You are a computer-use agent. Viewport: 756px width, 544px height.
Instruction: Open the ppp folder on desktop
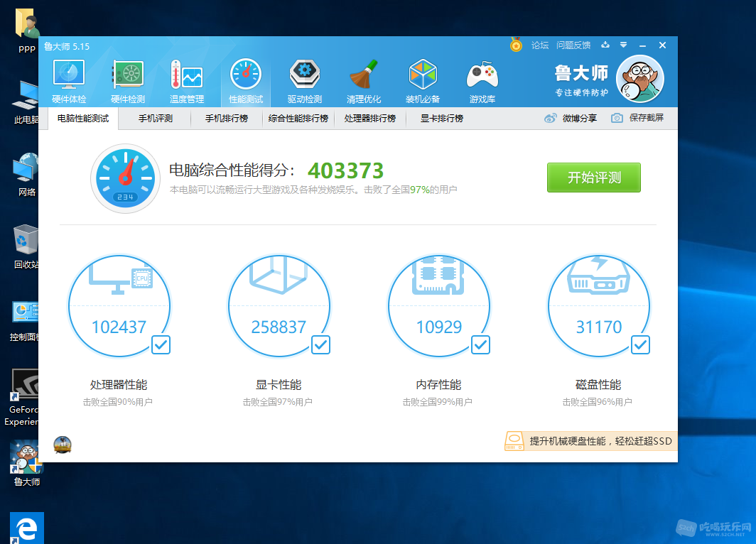click(26, 30)
